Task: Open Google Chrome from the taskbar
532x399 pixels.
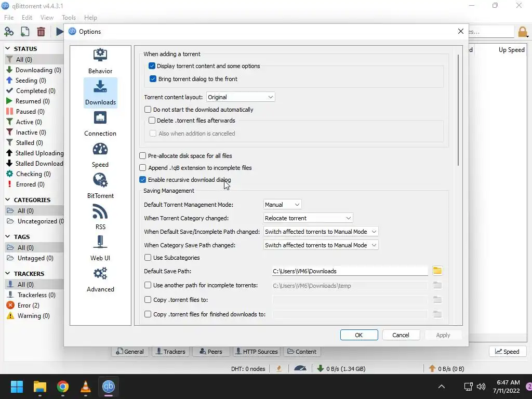Action: [63, 387]
